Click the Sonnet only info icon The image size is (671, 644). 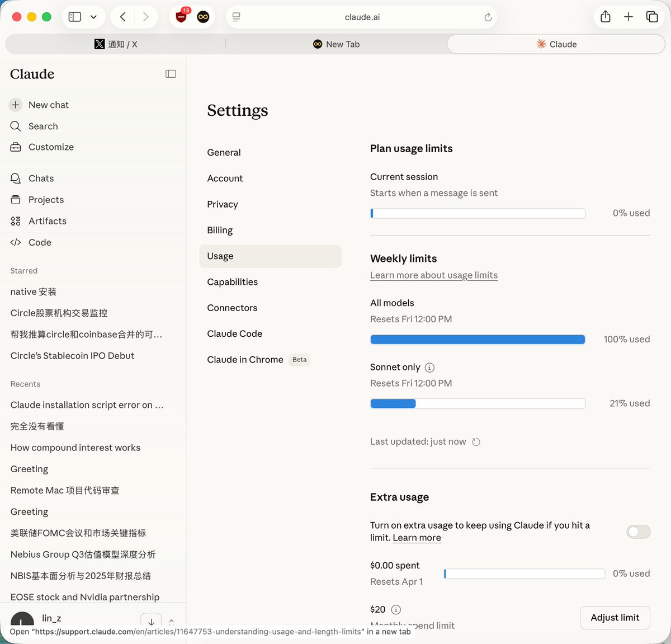click(429, 368)
